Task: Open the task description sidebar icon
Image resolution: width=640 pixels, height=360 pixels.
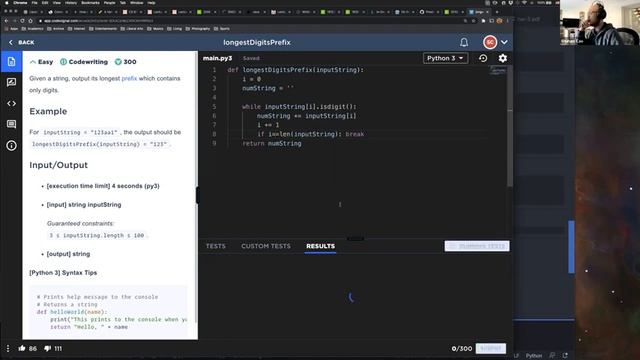Action: tap(11, 62)
